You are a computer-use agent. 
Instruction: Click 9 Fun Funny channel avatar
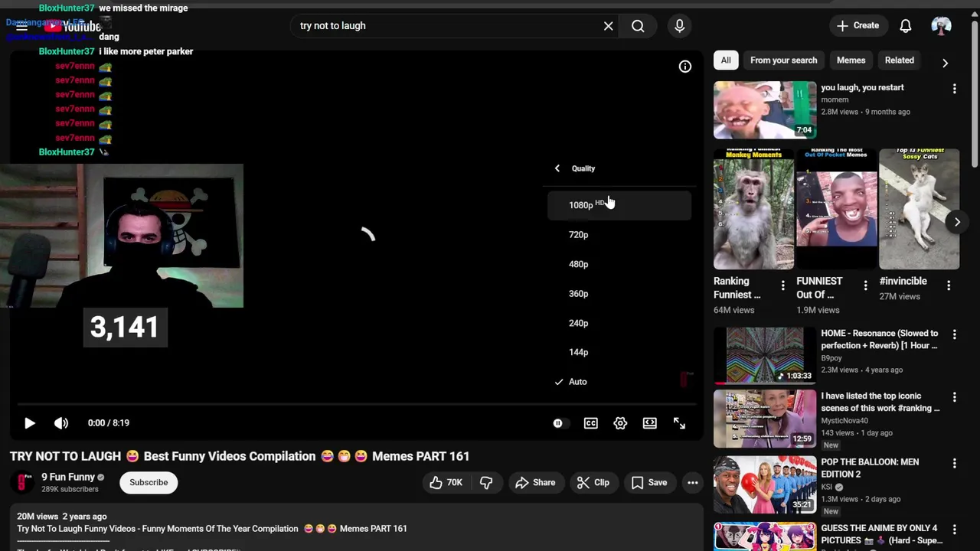(24, 483)
